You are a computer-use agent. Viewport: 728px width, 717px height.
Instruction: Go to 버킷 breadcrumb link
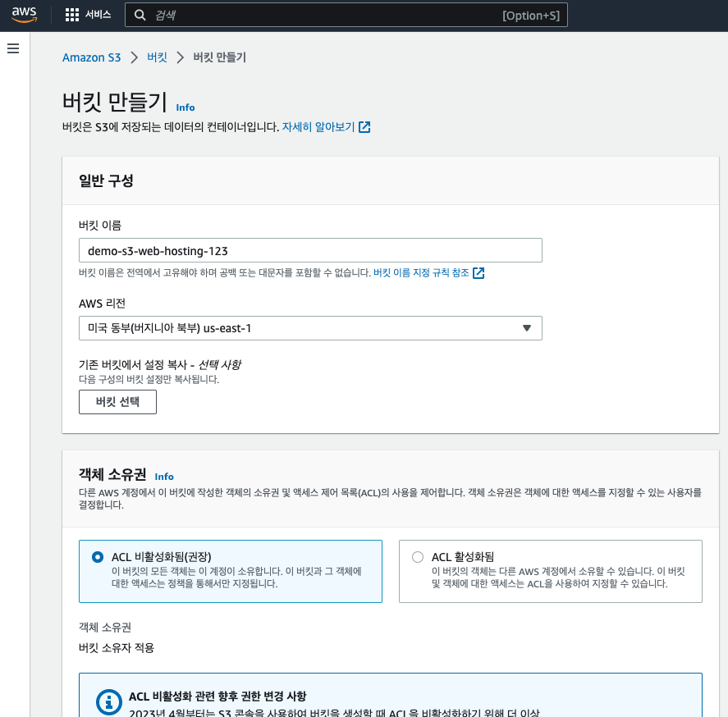[x=157, y=57]
